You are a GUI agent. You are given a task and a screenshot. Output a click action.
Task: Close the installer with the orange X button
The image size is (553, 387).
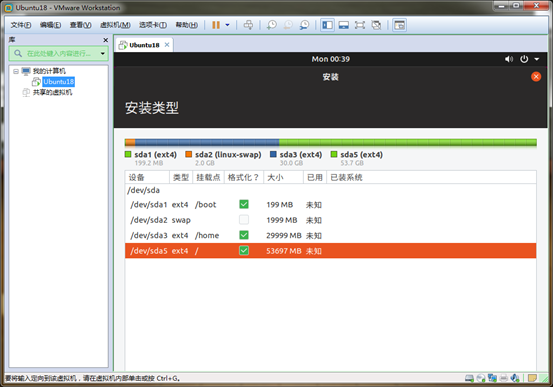click(x=536, y=77)
